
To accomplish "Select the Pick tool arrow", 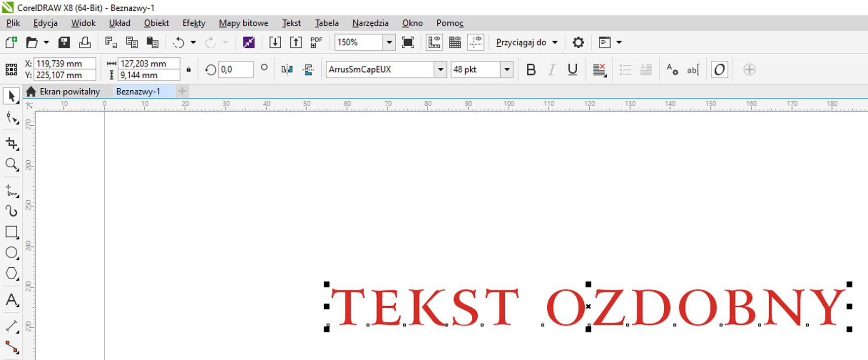I will pos(12,96).
